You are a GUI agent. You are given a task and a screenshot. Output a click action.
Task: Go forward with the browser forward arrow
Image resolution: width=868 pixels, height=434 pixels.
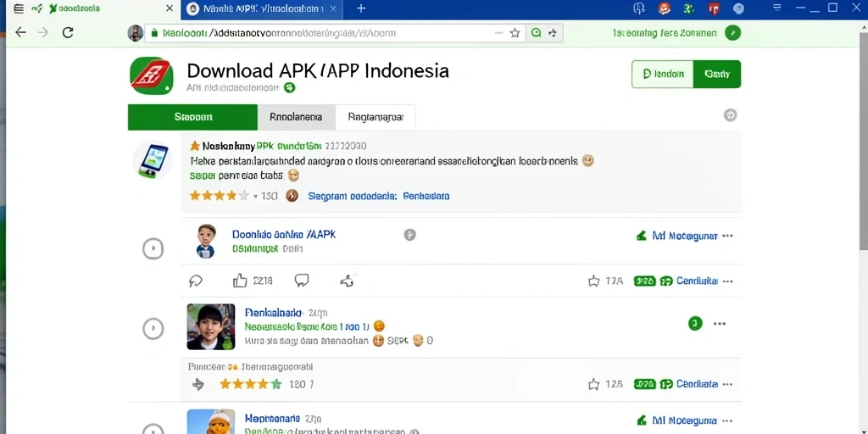point(42,32)
